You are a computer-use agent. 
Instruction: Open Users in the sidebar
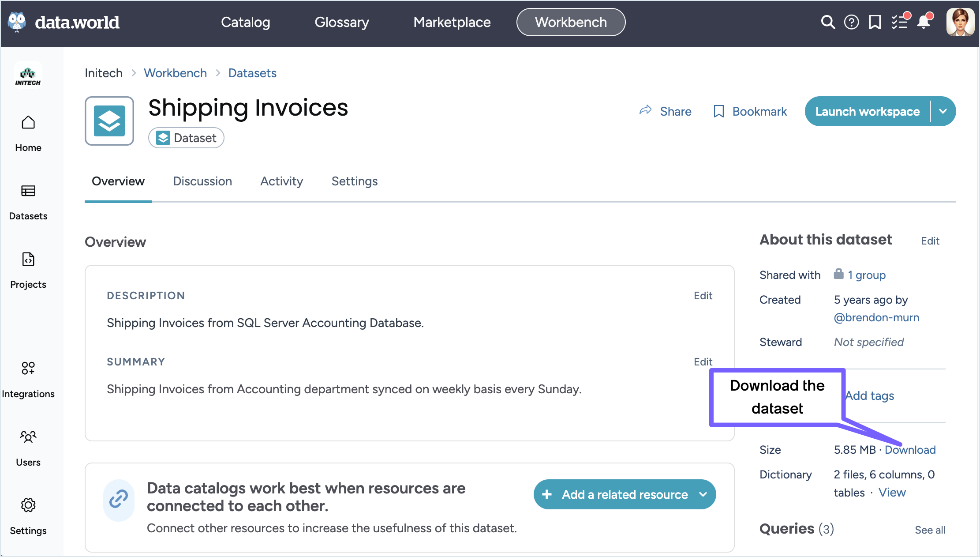[28, 448]
